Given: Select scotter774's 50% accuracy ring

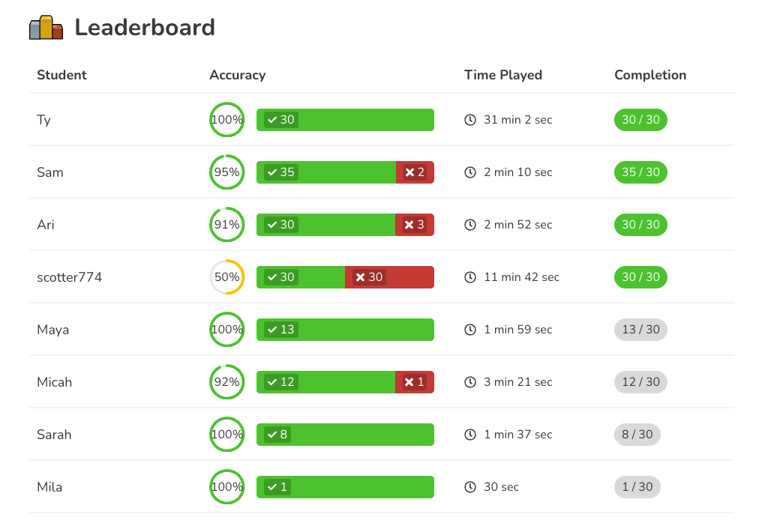Looking at the screenshot, I should [226, 276].
